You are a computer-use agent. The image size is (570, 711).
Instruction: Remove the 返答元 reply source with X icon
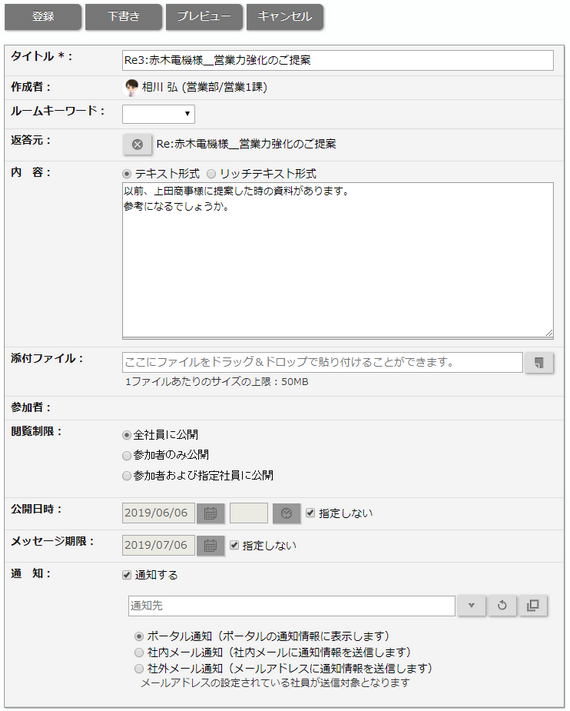pyautogui.click(x=137, y=144)
